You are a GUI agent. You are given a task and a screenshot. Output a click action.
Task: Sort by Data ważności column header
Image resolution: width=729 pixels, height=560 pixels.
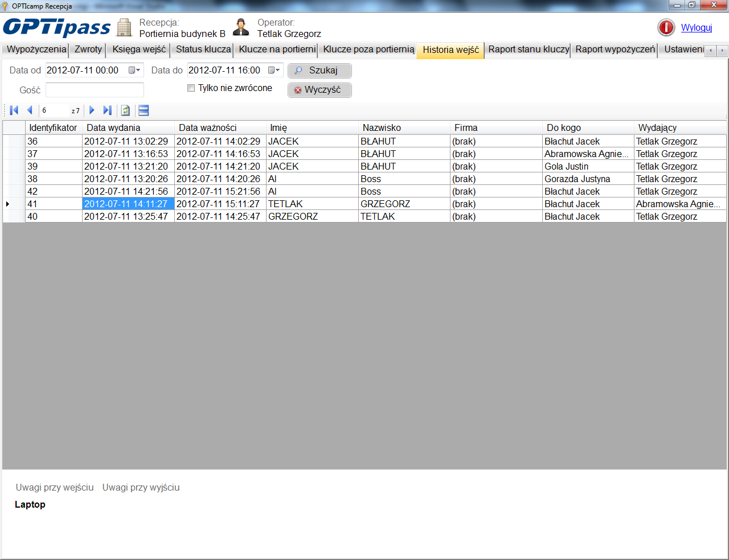click(220, 127)
